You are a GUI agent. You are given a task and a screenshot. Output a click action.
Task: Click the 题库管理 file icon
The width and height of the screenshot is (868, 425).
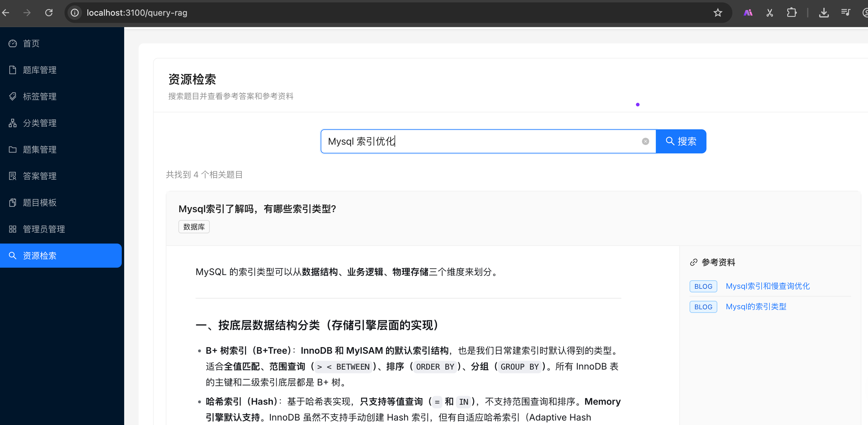(x=12, y=70)
